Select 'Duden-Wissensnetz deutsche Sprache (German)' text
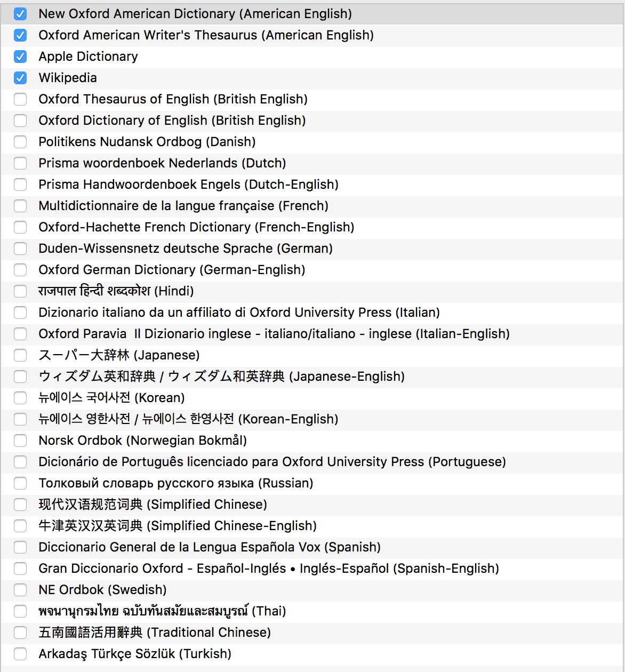 186,249
